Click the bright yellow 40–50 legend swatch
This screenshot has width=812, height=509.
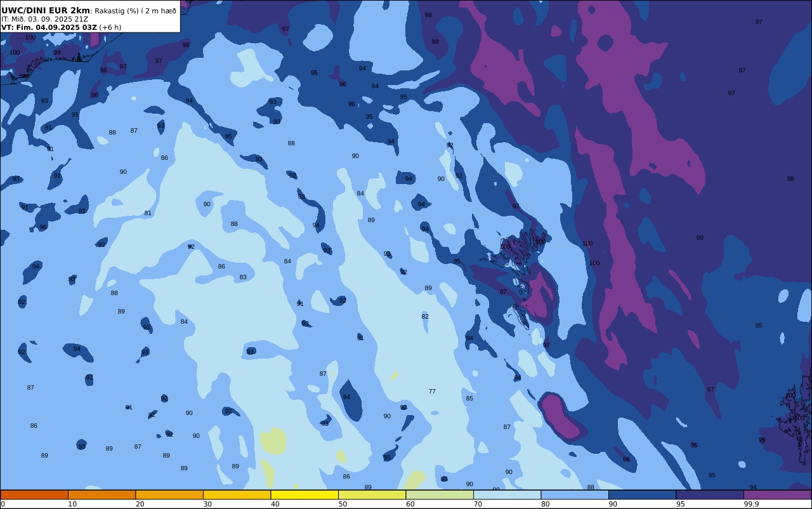click(304, 494)
